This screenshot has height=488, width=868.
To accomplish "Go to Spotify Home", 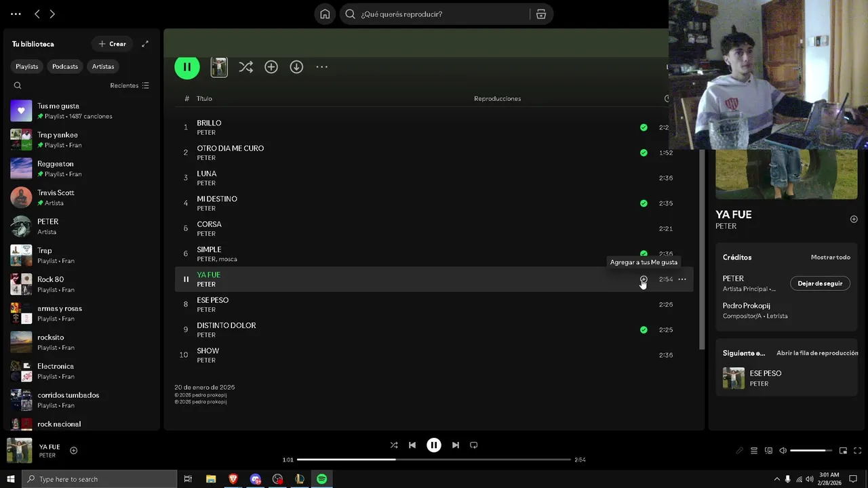I will pyautogui.click(x=325, y=14).
